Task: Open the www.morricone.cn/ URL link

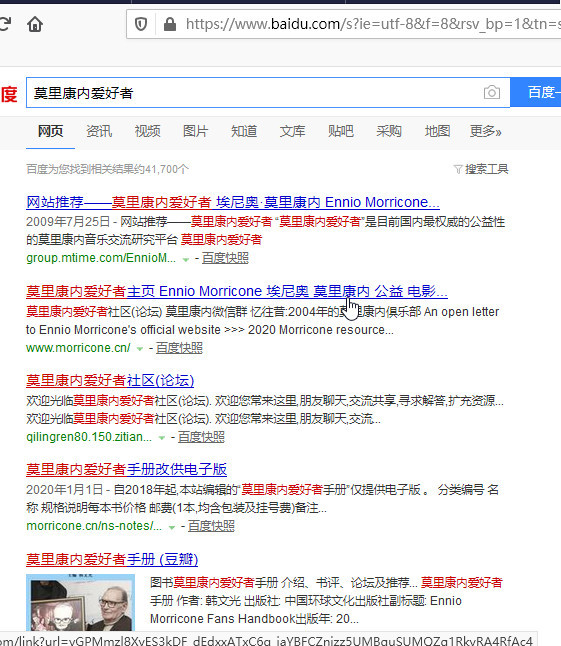Action: point(78,348)
